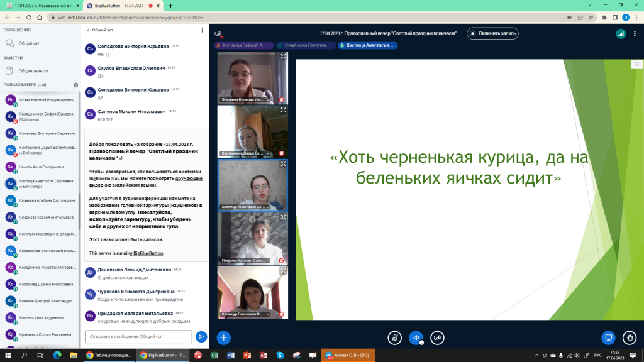Reload the browser page
The image size is (644, 362).
(29, 18)
